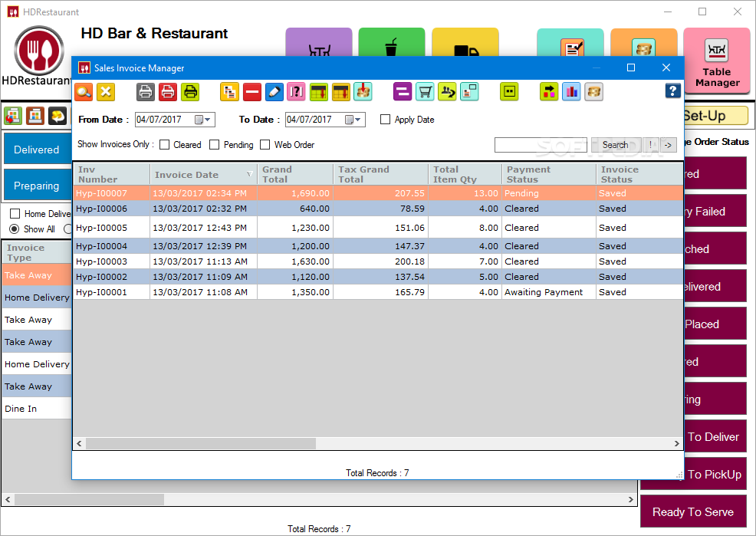Open the From Date calendar dropdown

(x=203, y=120)
